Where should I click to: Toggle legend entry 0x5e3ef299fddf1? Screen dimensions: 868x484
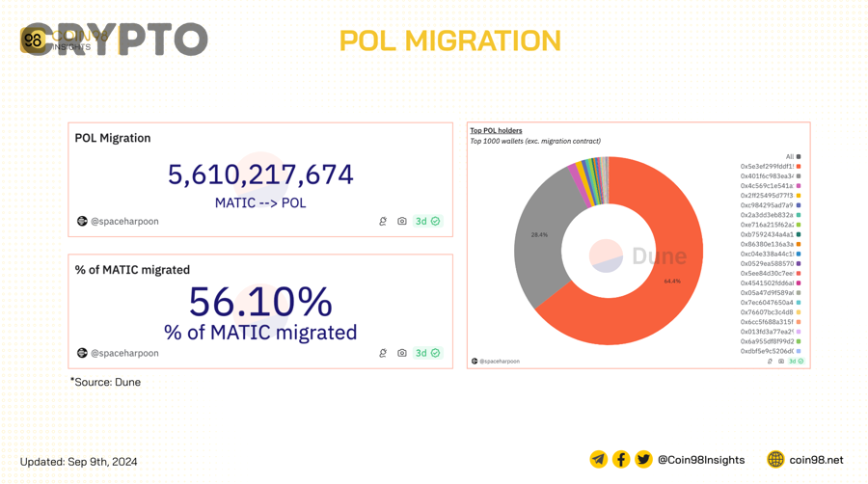pos(771,166)
